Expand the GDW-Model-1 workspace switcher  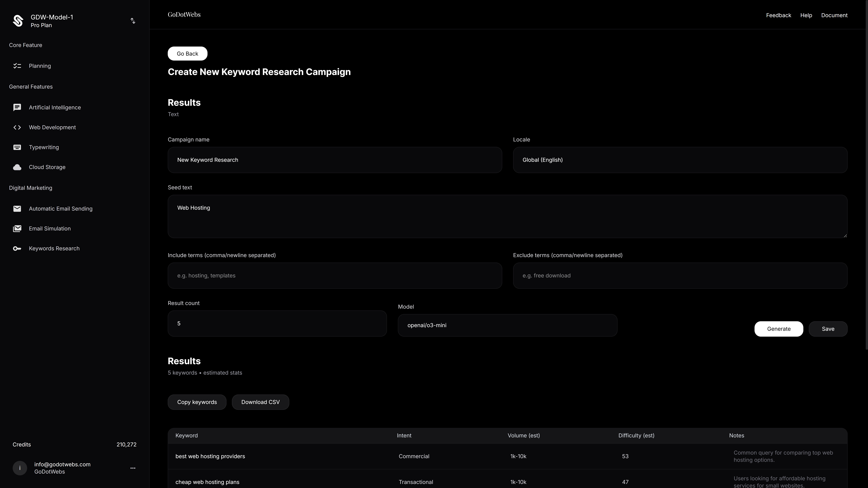point(133,21)
